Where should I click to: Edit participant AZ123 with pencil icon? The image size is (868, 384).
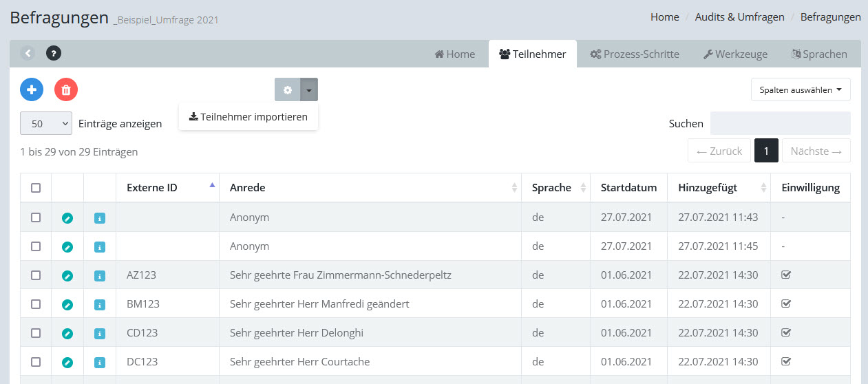click(x=67, y=275)
